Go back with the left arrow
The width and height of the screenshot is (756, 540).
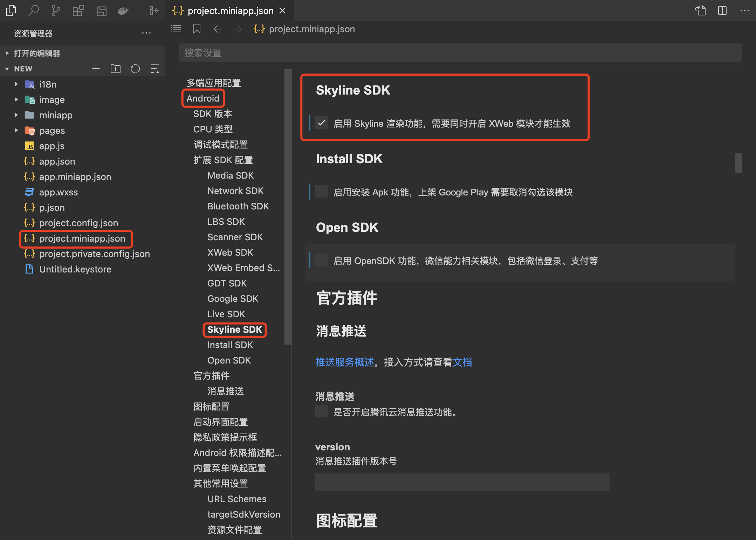(x=218, y=29)
